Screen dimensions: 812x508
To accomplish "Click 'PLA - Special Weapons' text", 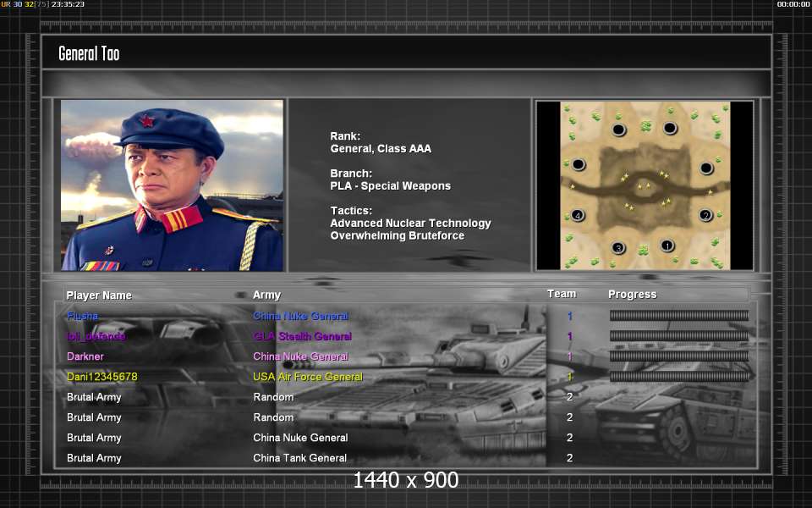I will (x=391, y=186).
